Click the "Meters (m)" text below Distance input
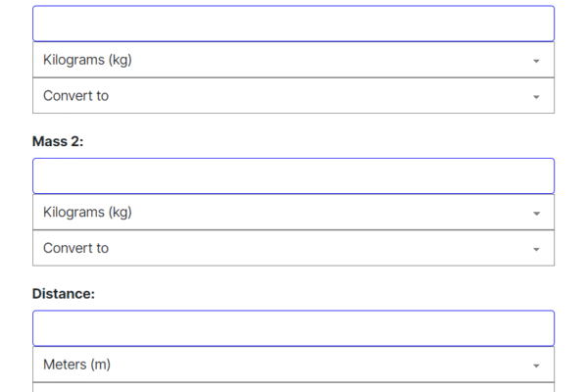This screenshot has width=588, height=392. 76,365
